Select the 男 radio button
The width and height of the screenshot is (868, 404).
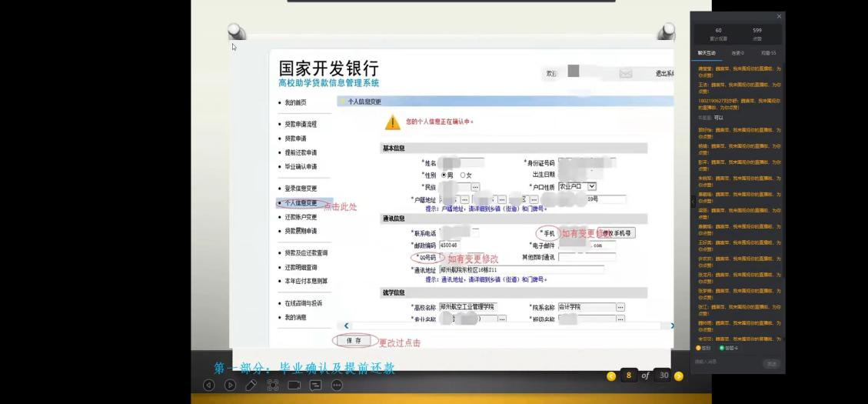(444, 175)
